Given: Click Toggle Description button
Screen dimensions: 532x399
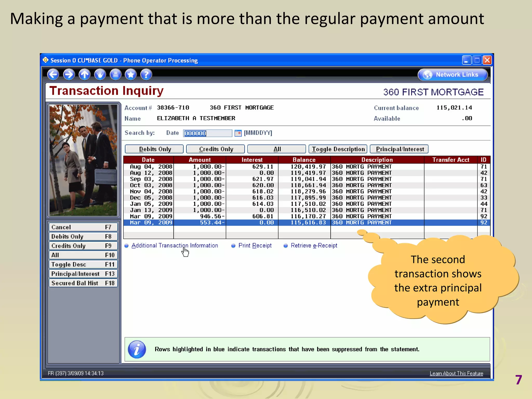Looking at the screenshot, I should click(338, 149).
